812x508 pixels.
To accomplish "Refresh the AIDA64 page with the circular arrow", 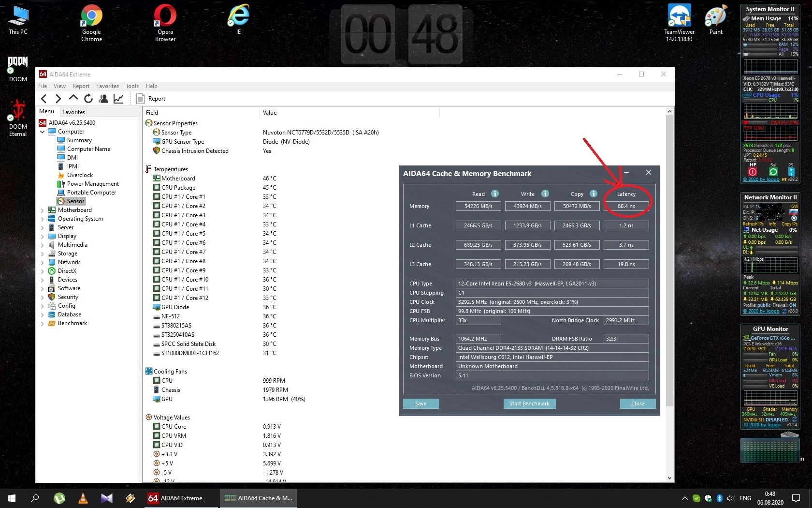I will (88, 99).
